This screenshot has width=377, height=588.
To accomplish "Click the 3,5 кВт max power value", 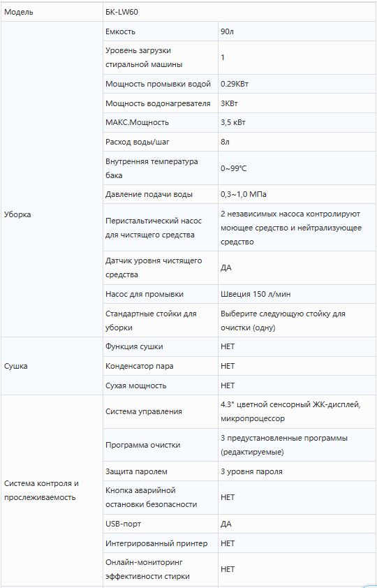I will coord(233,123).
